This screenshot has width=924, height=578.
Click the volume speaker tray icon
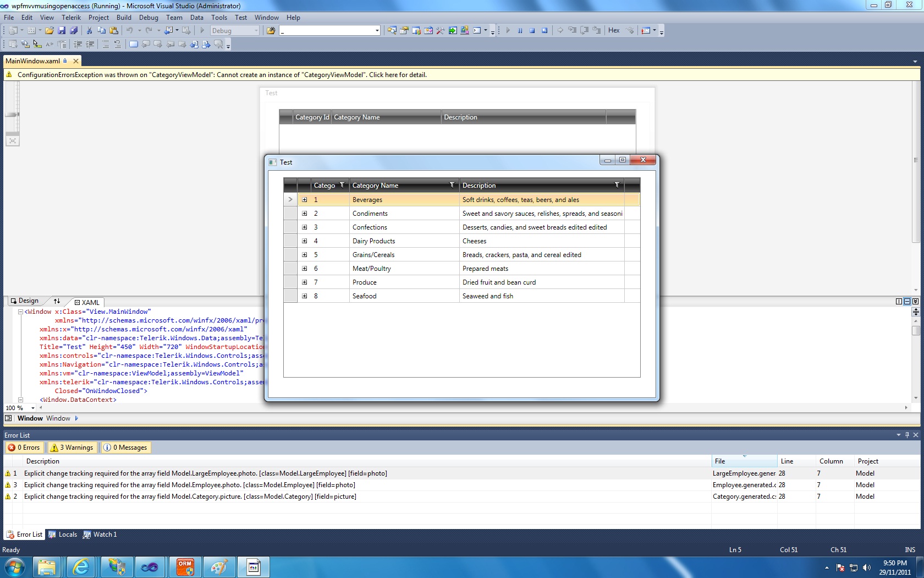point(867,568)
